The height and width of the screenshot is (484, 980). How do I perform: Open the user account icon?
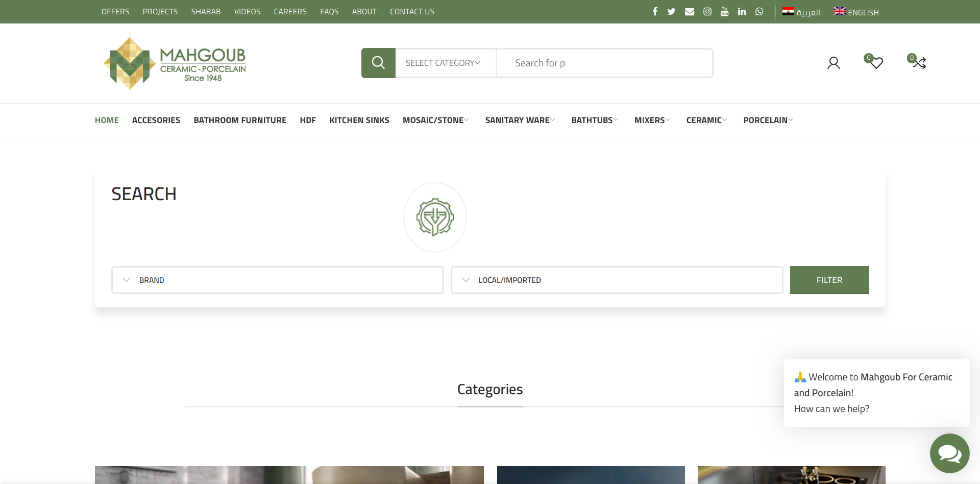point(834,63)
